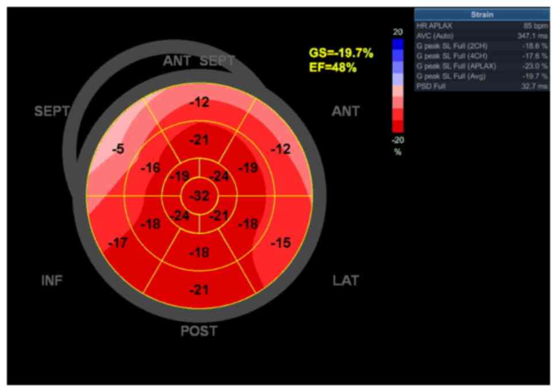Select the basal inferior segment valued -17
Screen dimensions: 557x392
pos(117,243)
